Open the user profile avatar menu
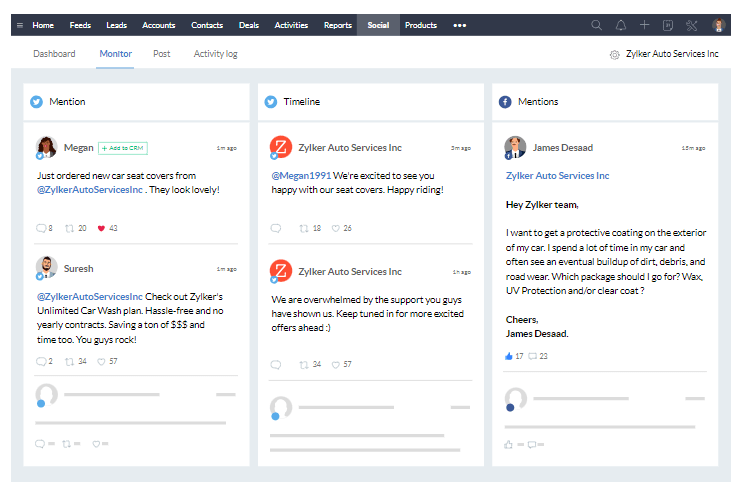 click(x=718, y=25)
